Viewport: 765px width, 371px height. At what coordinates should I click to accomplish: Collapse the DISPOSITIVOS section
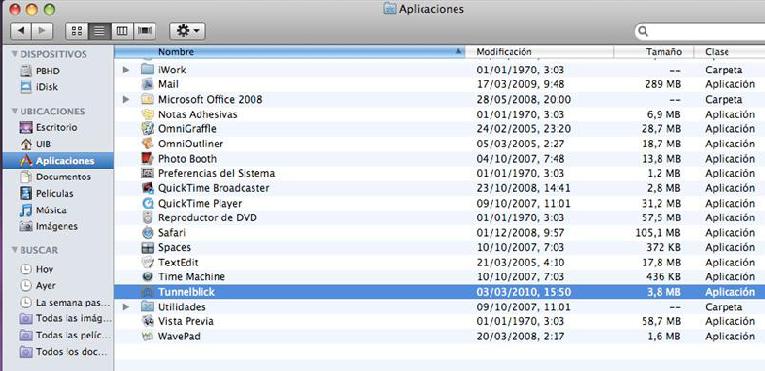click(15, 54)
